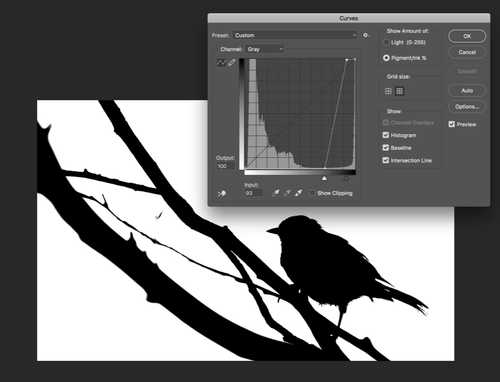Click the gray point eyedropper icon
This screenshot has height=382, width=500.
click(x=287, y=193)
